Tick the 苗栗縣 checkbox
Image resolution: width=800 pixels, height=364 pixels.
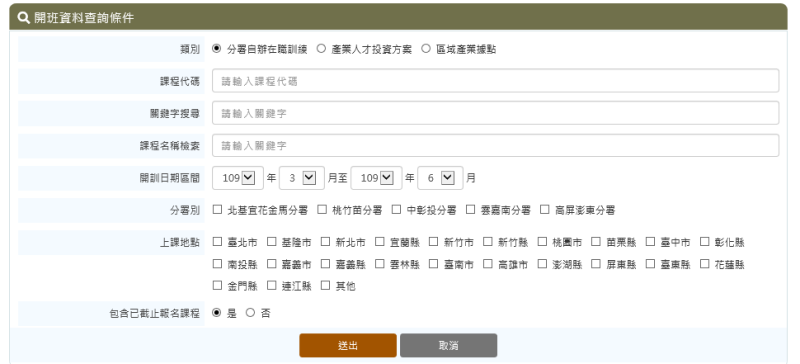[596, 241]
